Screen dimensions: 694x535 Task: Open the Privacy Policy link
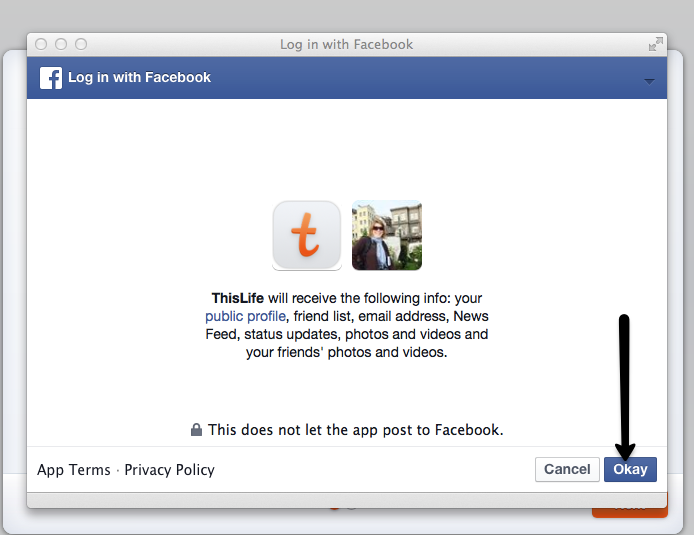point(170,470)
